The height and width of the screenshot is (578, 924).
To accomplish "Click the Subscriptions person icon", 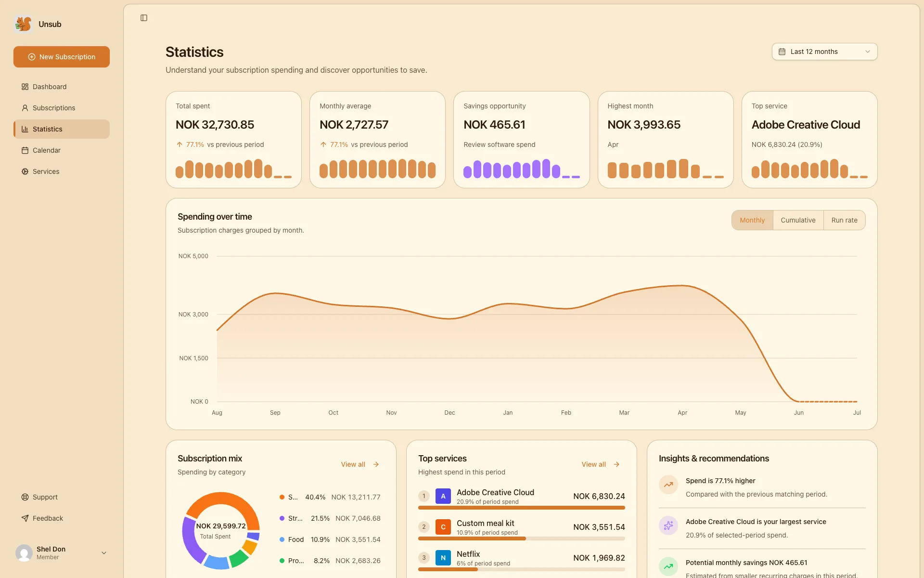I will [25, 108].
